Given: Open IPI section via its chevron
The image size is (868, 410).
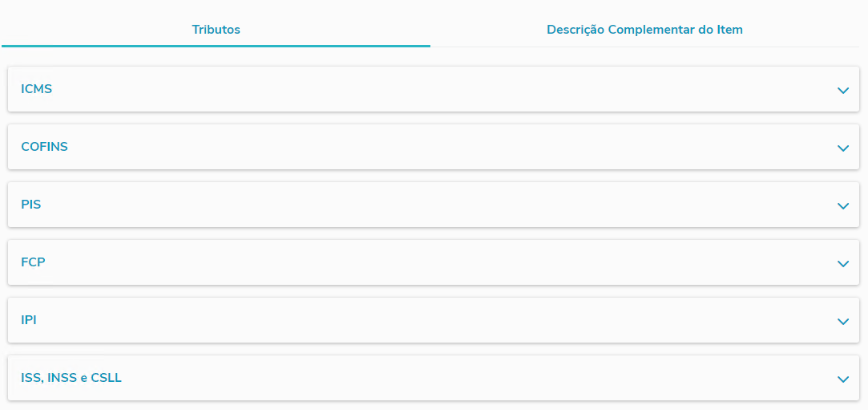Looking at the screenshot, I should click(842, 322).
